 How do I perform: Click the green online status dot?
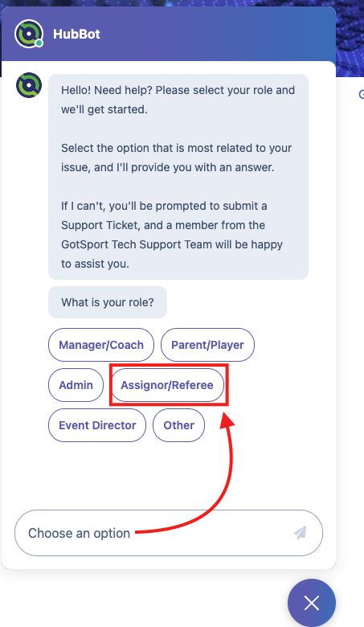pos(39,43)
